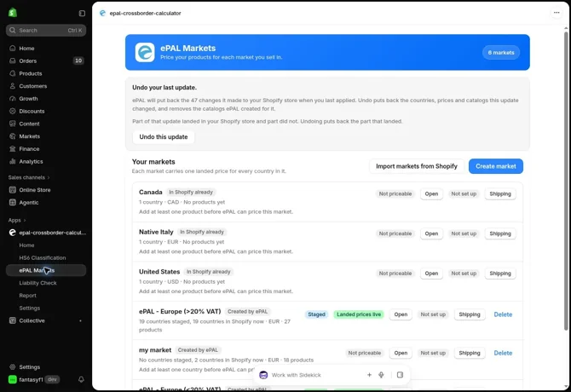Click the Home icon in the sidebar

[x=13, y=48]
